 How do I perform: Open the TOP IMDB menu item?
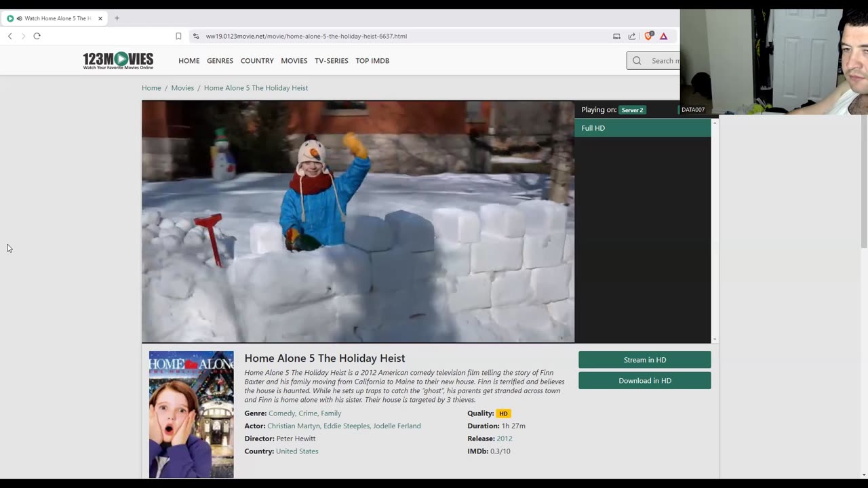point(372,60)
